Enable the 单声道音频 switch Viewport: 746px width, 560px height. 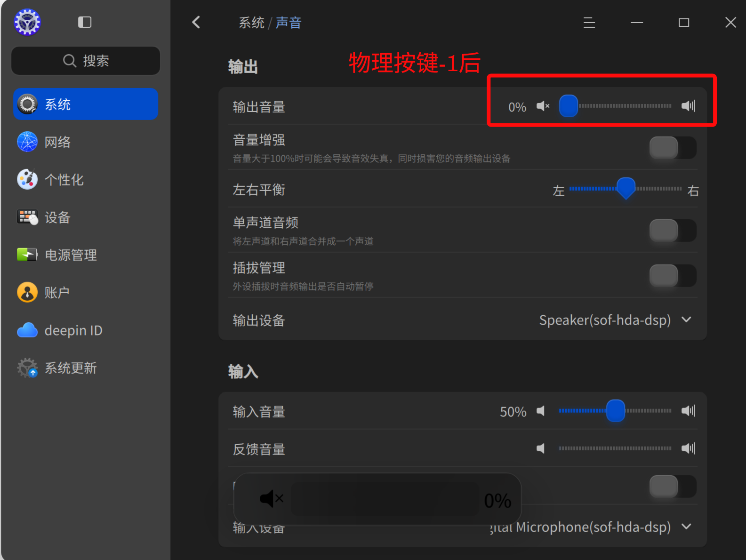coord(673,231)
